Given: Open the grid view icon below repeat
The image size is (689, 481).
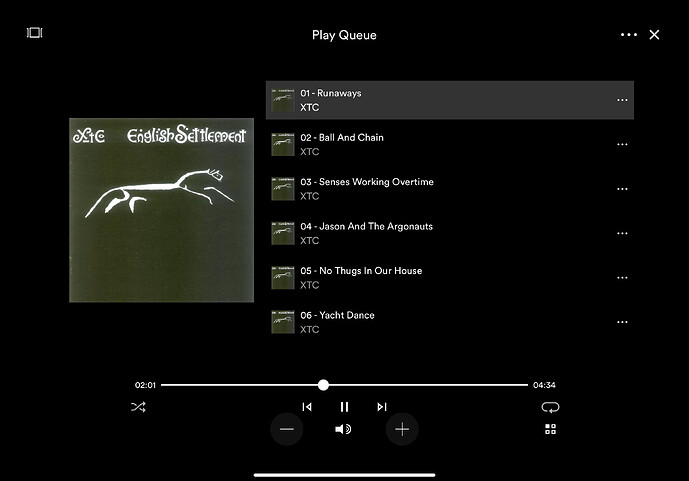Looking at the screenshot, I should click(550, 429).
